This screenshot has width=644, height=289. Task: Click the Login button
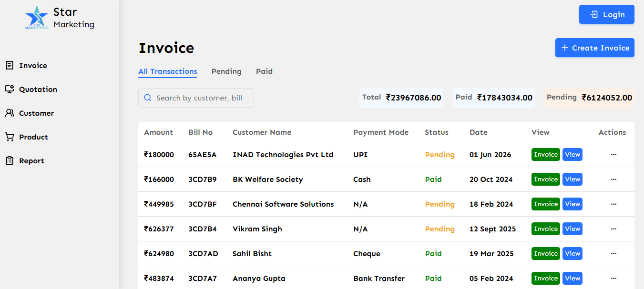pyautogui.click(x=607, y=14)
